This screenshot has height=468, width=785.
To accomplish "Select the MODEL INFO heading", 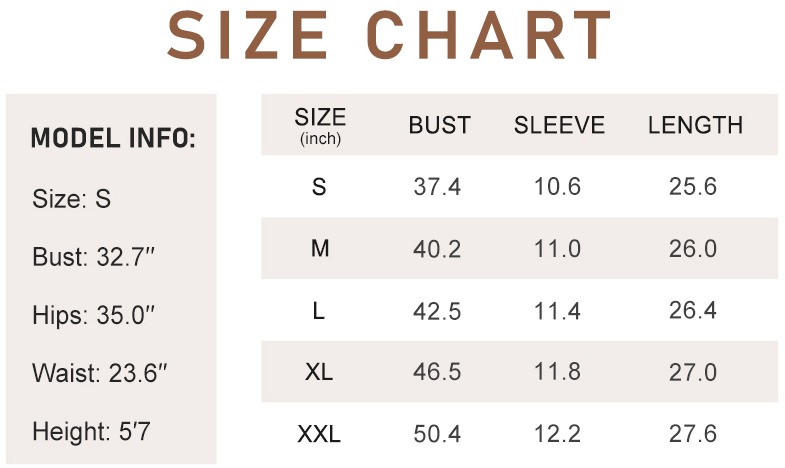I will pyautogui.click(x=113, y=138).
